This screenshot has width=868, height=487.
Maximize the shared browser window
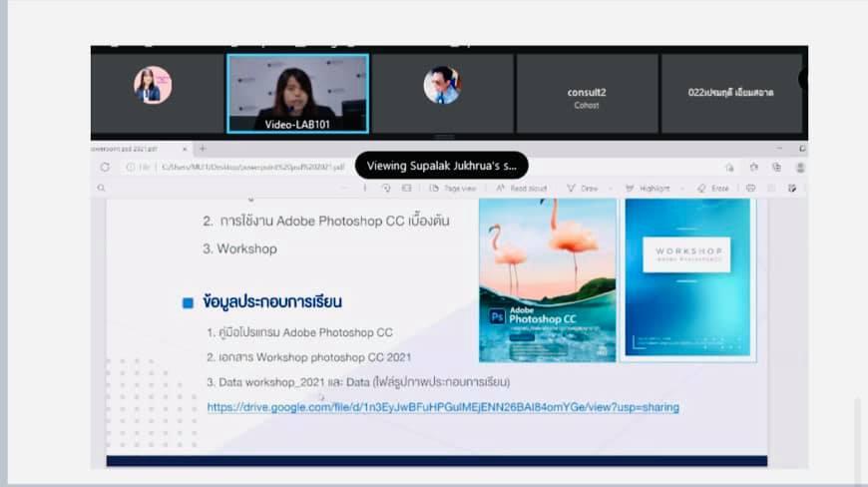tap(803, 149)
